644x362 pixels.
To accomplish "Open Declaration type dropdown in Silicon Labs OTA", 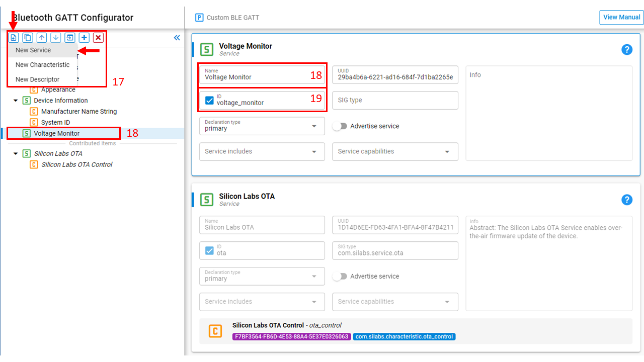I will (x=262, y=276).
